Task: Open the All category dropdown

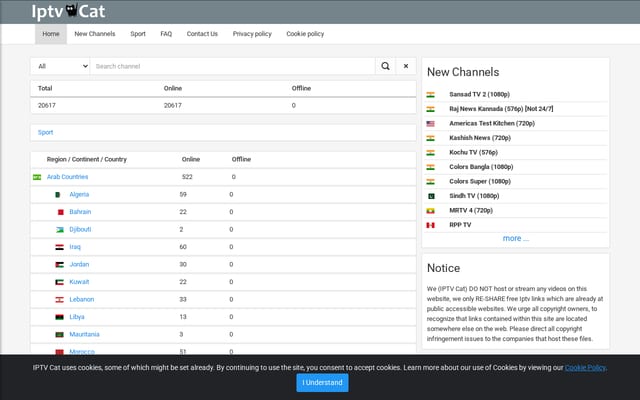Action: 60,66
